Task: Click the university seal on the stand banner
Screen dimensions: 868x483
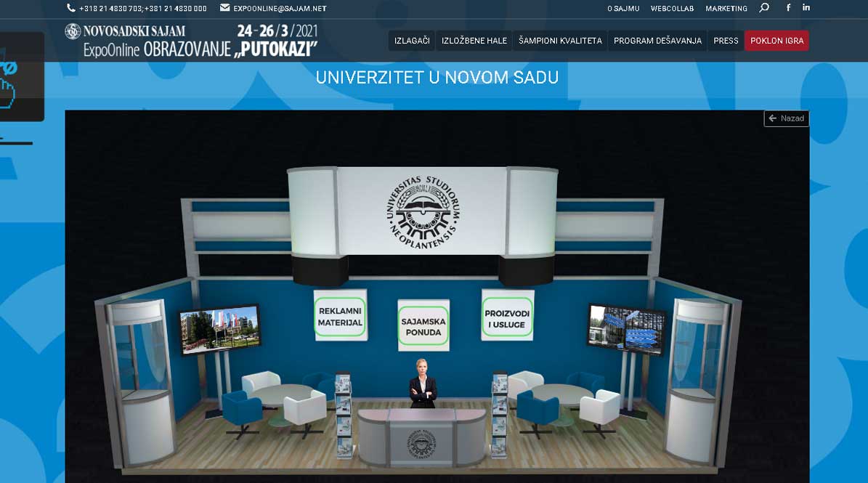Action: (423, 213)
